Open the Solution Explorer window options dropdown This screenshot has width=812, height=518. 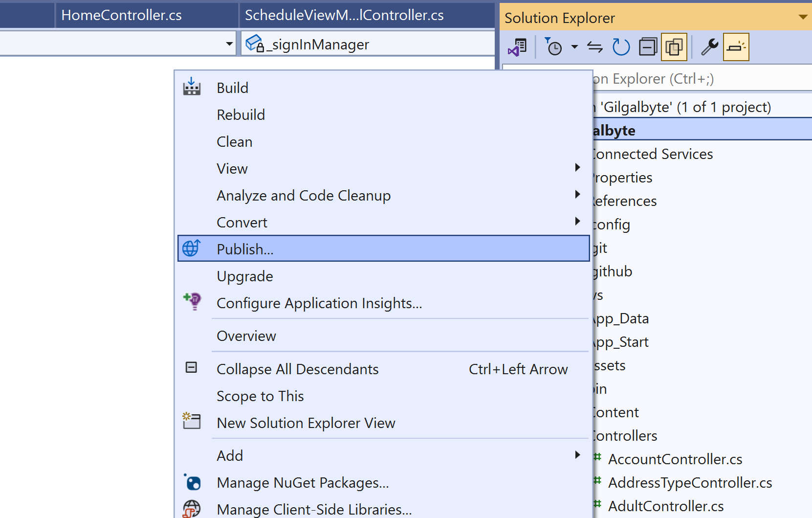point(803,17)
